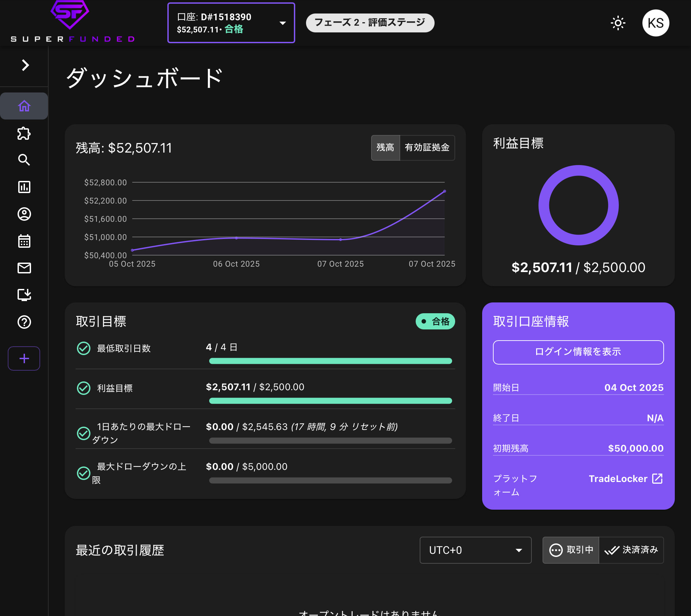Toggle light mode with sun icon

point(617,23)
